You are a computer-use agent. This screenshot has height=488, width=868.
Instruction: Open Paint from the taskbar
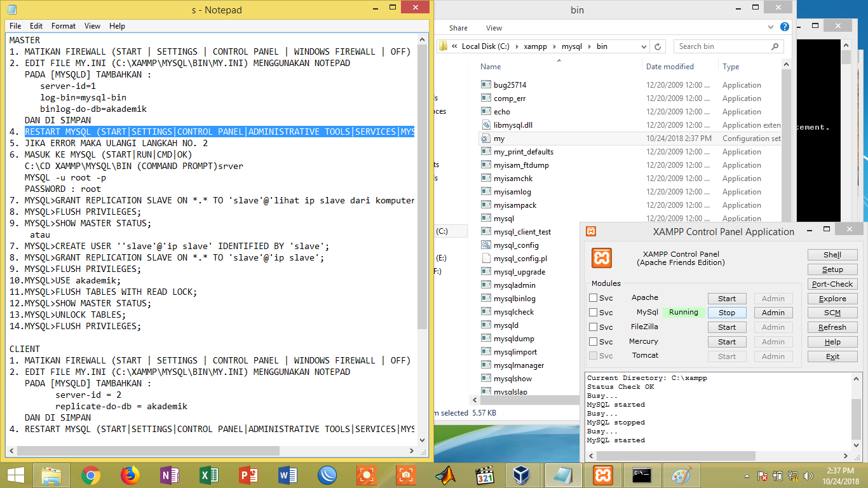(681, 475)
